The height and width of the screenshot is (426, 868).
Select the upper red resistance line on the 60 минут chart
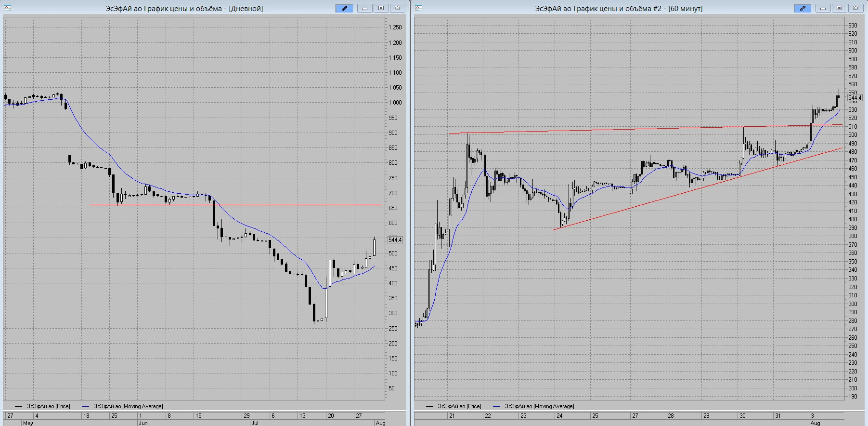click(x=645, y=129)
